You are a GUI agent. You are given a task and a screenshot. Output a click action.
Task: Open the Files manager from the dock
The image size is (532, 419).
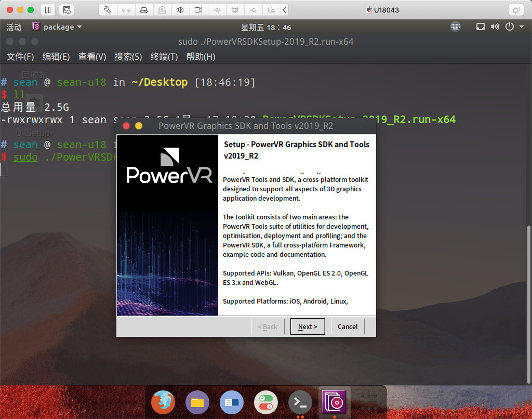point(197,402)
